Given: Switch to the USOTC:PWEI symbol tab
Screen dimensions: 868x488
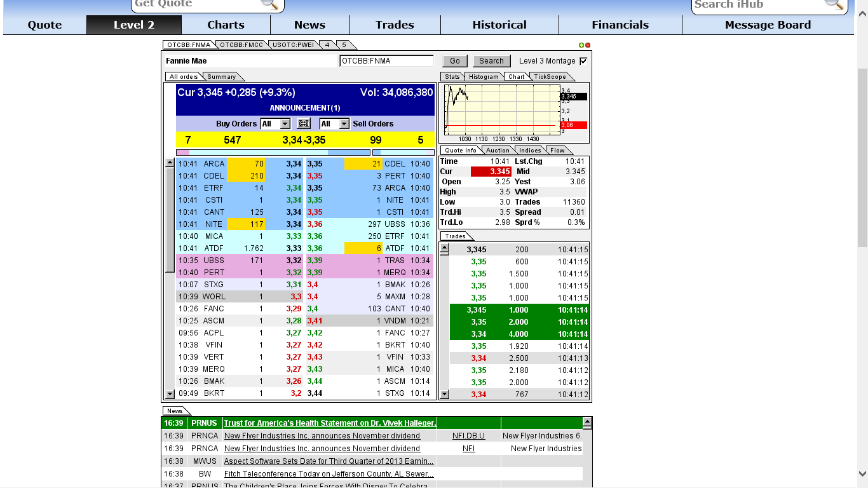Looking at the screenshot, I should (x=292, y=44).
